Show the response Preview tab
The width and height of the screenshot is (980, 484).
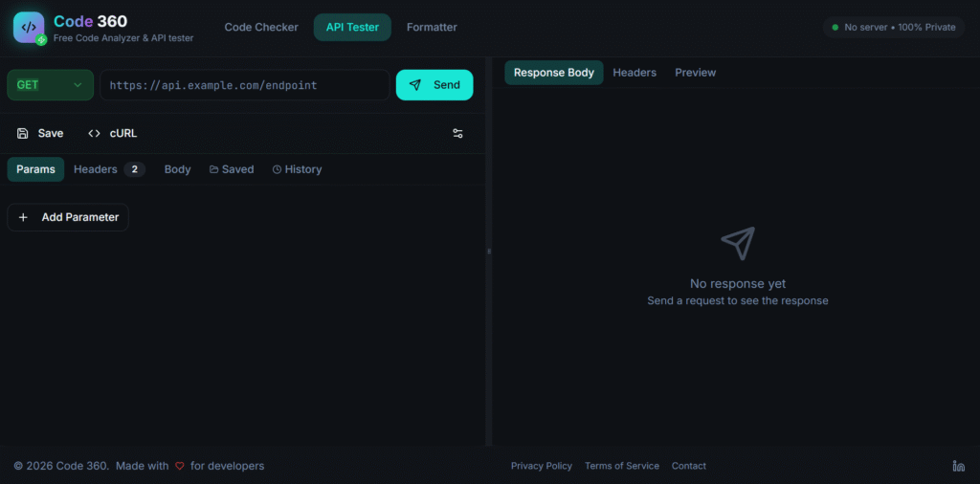[x=695, y=73]
